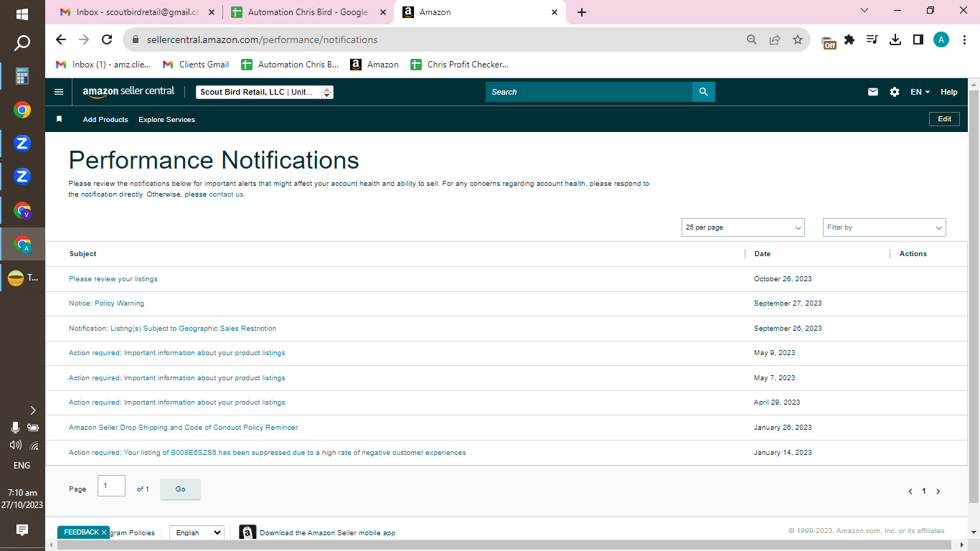
Task: Open the Chrome three-dot menu
Action: 964,39
